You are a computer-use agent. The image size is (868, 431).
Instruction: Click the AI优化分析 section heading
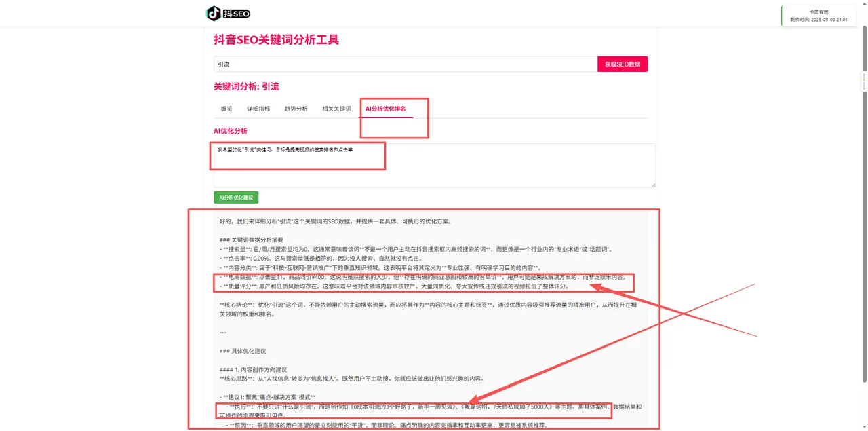coord(231,131)
